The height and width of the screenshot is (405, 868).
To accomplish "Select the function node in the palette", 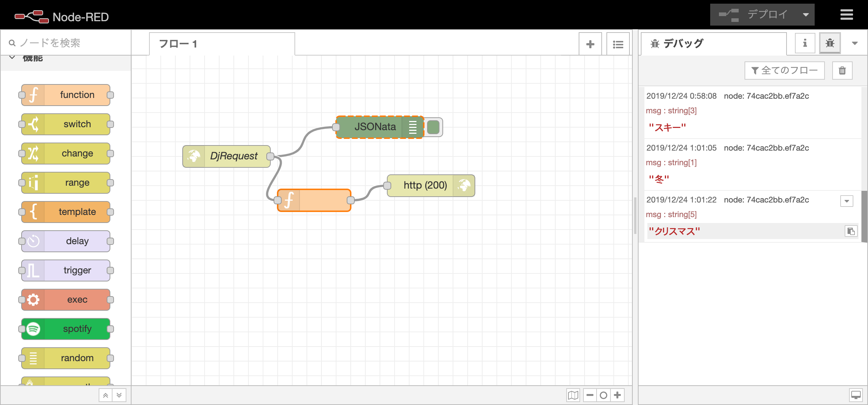I will (66, 95).
